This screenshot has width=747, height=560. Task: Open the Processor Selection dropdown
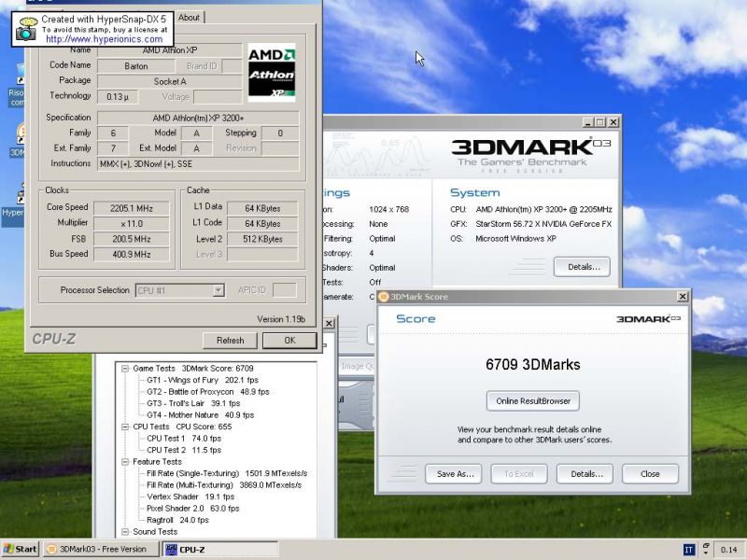click(180, 290)
